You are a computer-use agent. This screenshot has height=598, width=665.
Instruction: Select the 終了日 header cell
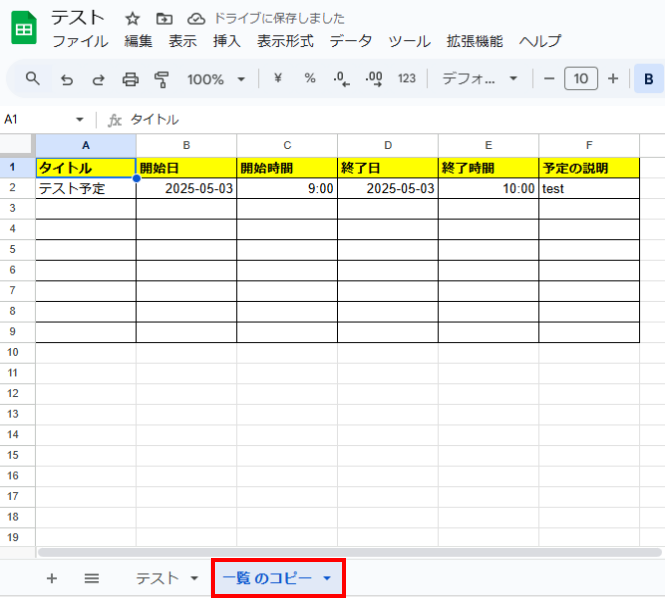[x=388, y=168]
